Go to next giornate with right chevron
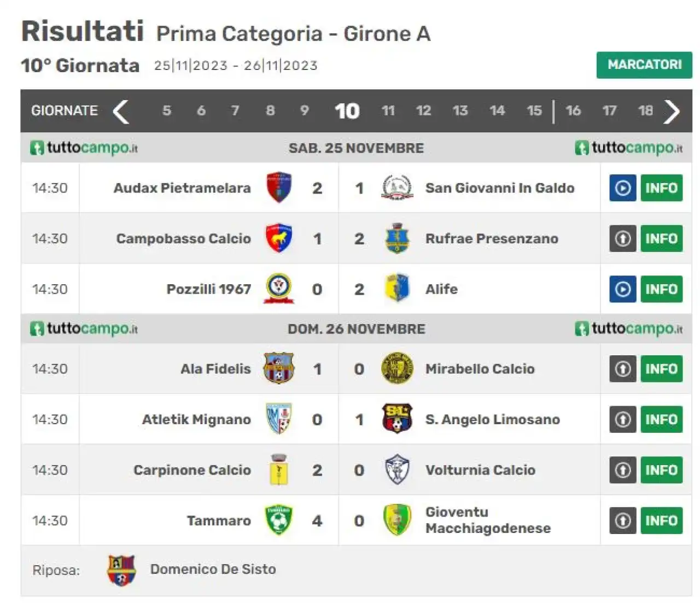The height and width of the screenshot is (604, 700). [672, 112]
